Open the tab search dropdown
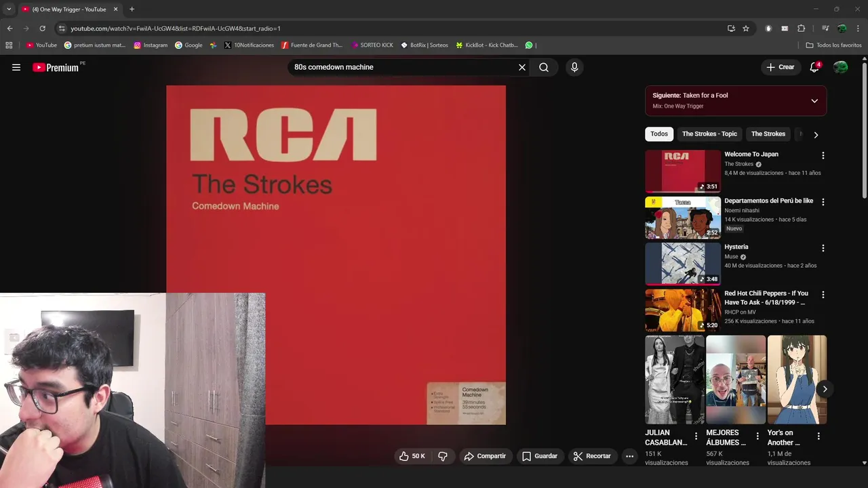The image size is (868, 488). pyautogui.click(x=9, y=9)
